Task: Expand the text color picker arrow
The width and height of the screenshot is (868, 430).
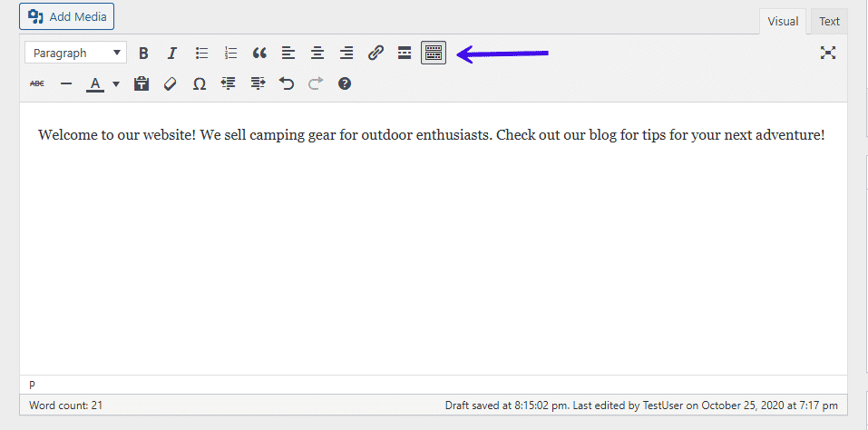Action: tap(116, 84)
